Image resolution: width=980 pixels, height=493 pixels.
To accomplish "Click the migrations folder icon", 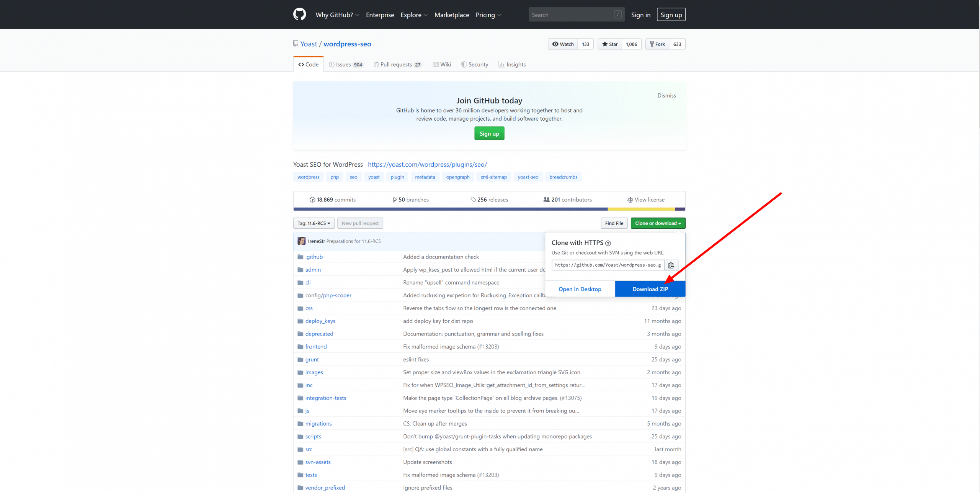I will coord(300,424).
